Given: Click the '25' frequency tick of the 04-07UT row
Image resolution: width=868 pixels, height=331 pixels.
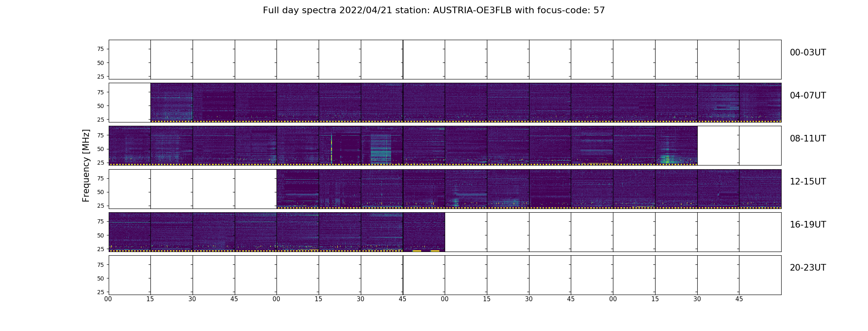Looking at the screenshot, I should coord(100,120).
